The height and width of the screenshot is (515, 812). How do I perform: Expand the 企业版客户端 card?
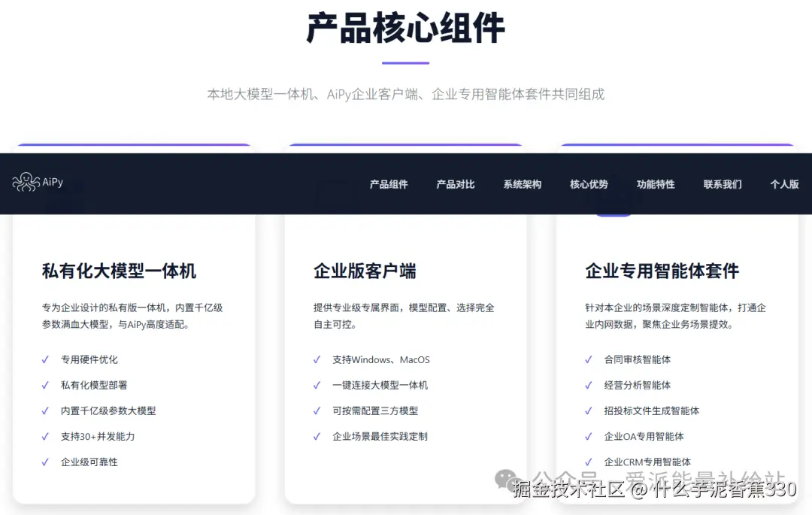[365, 271]
